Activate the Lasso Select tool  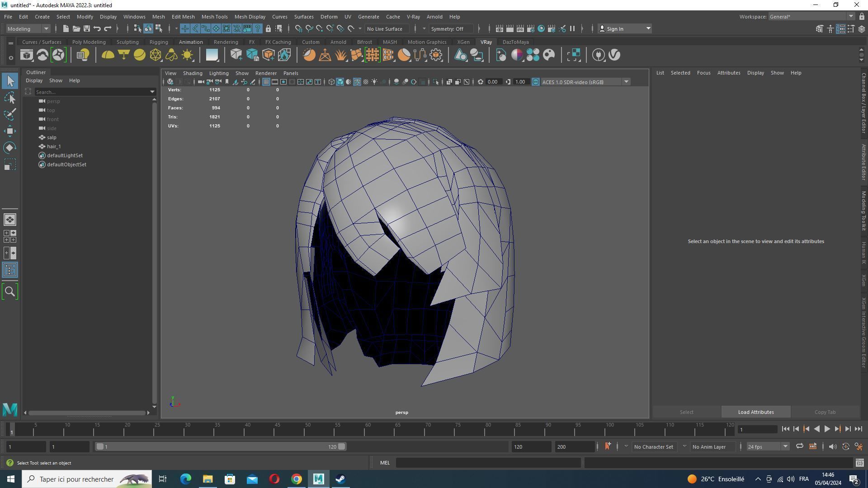(10, 98)
